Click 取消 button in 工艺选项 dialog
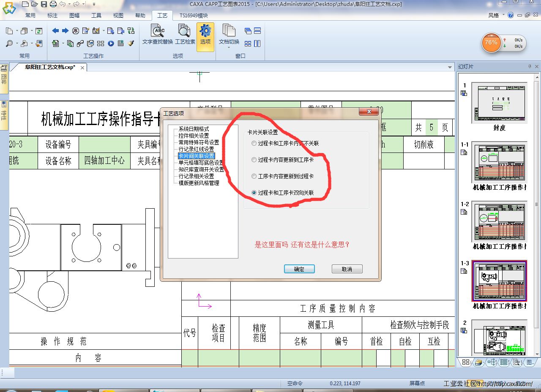This screenshot has width=541, height=392. tap(347, 269)
